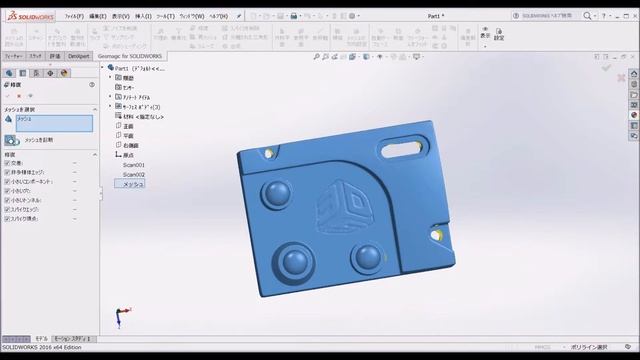Toggle the 交差 checkbox
This screenshot has height=360, width=640.
pos(7,163)
